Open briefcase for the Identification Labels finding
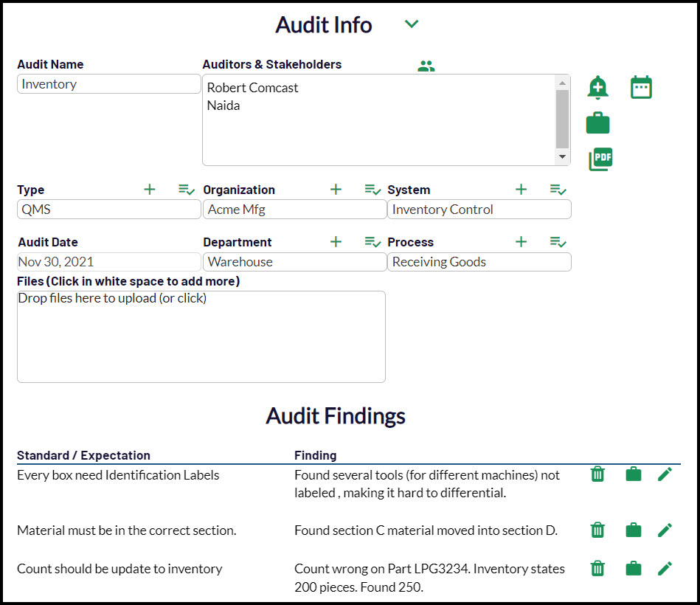 point(634,474)
